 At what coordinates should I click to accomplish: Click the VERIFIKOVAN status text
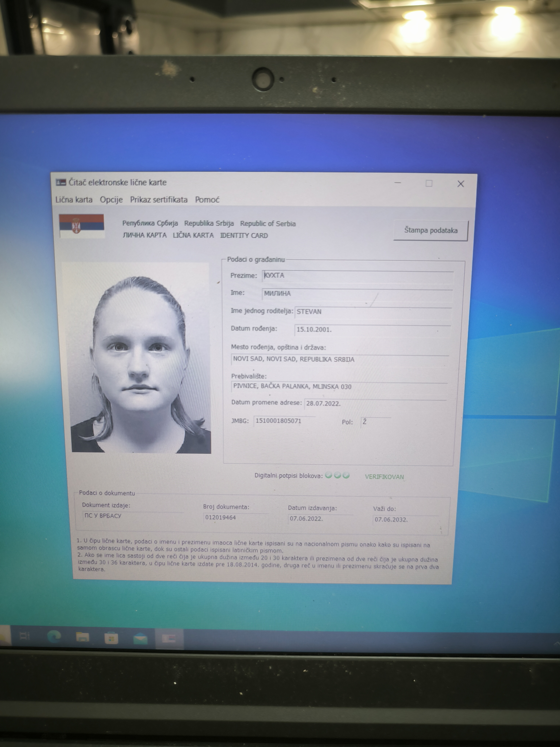pos(384,477)
